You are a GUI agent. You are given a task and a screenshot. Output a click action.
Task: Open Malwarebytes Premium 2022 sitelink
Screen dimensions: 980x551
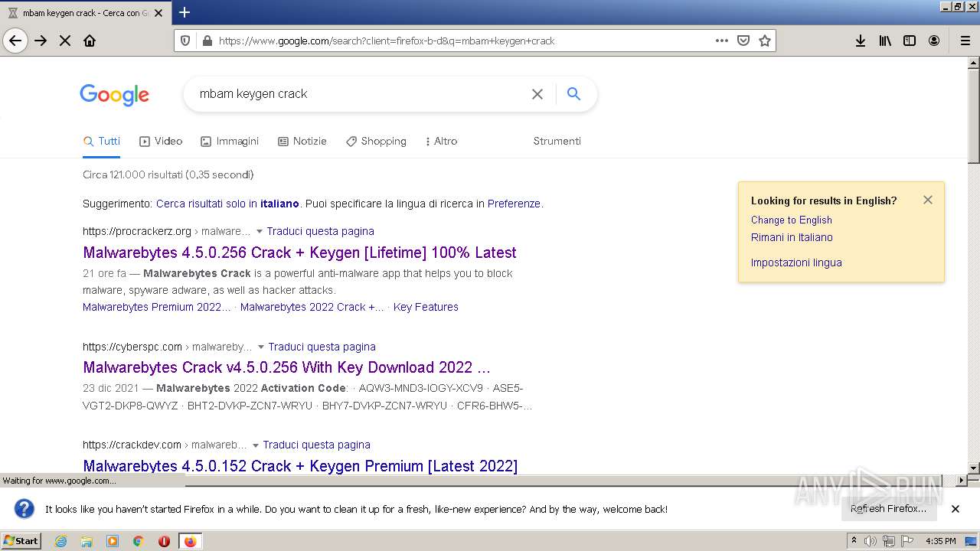[x=157, y=307]
